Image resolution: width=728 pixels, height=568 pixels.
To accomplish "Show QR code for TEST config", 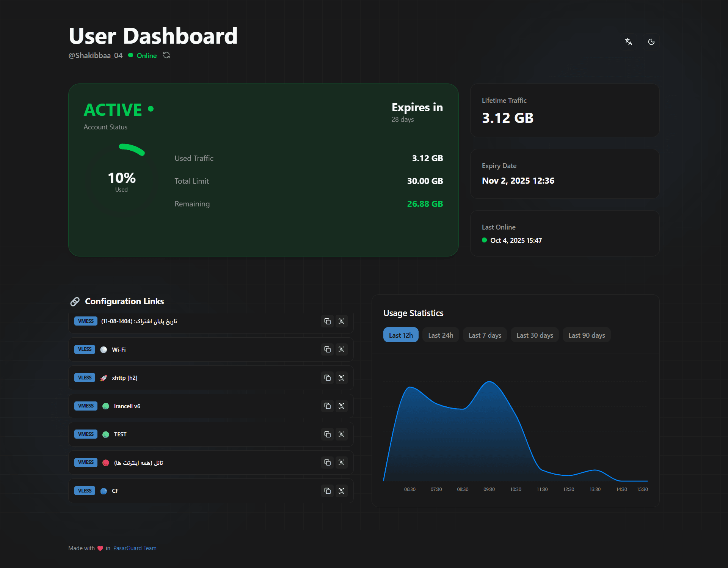I will click(341, 434).
